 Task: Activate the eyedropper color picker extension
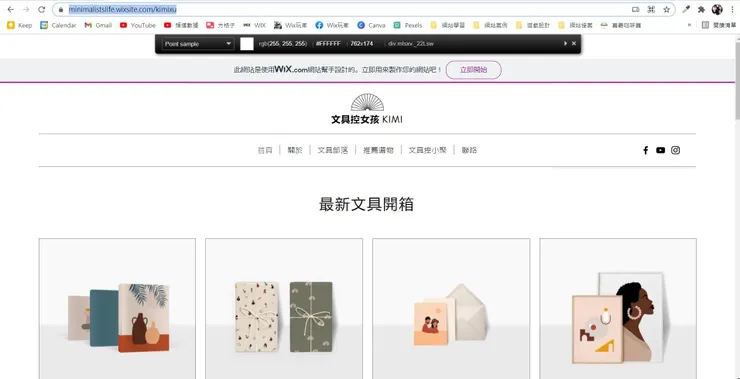686,9
